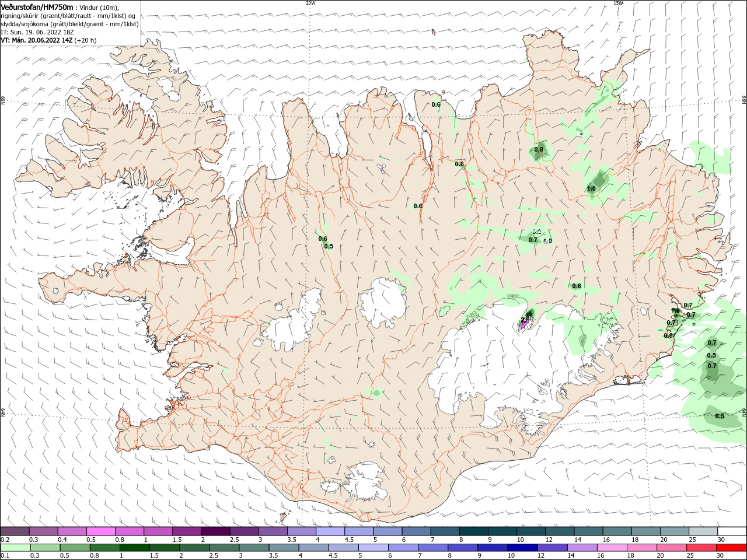Pick the darkest purple 2 swatch, sleet/snow scale
Image resolution: width=747 pixels, height=560 pixels.
point(215,531)
